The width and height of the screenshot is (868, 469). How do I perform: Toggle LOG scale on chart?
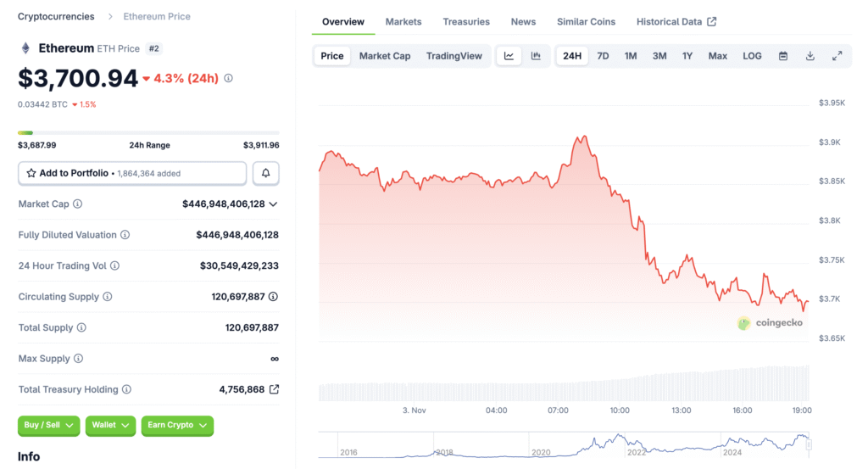(x=752, y=56)
